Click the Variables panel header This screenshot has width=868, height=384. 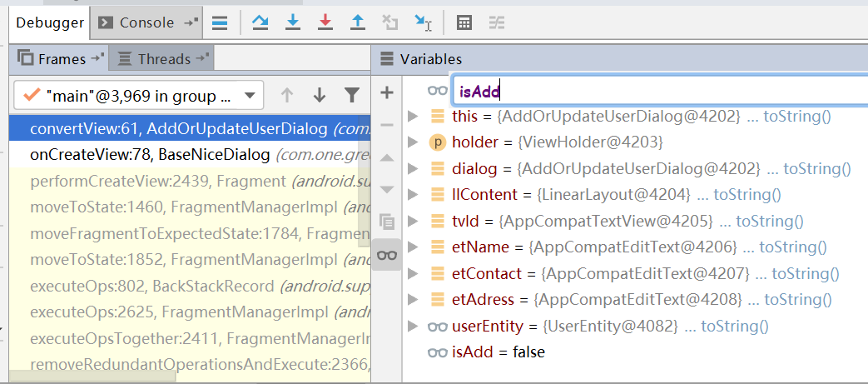619,59
